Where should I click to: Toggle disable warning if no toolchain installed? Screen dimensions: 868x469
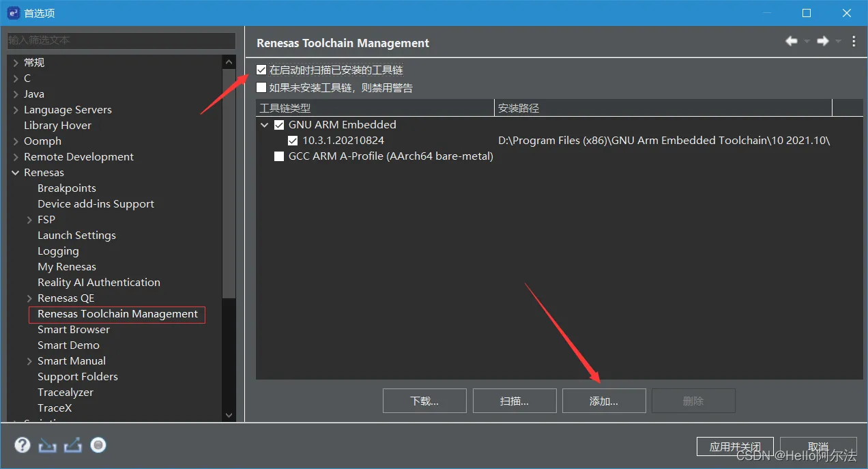[261, 87]
